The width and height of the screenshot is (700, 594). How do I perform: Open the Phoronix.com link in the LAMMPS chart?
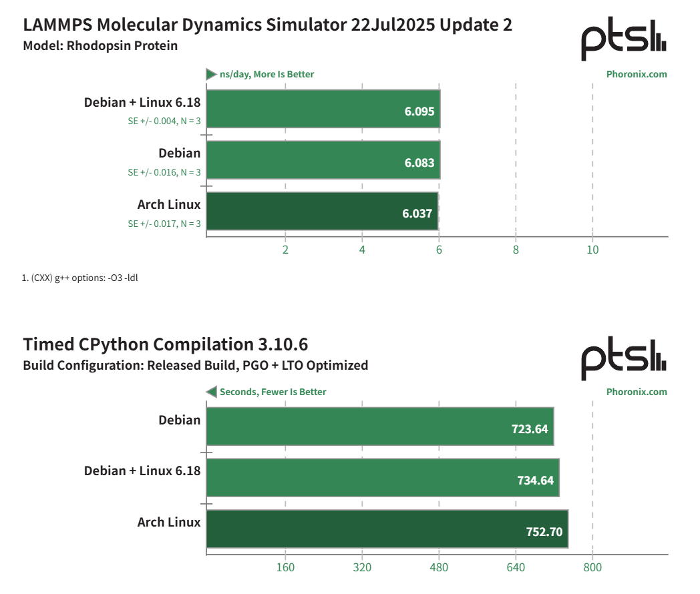coord(636,74)
